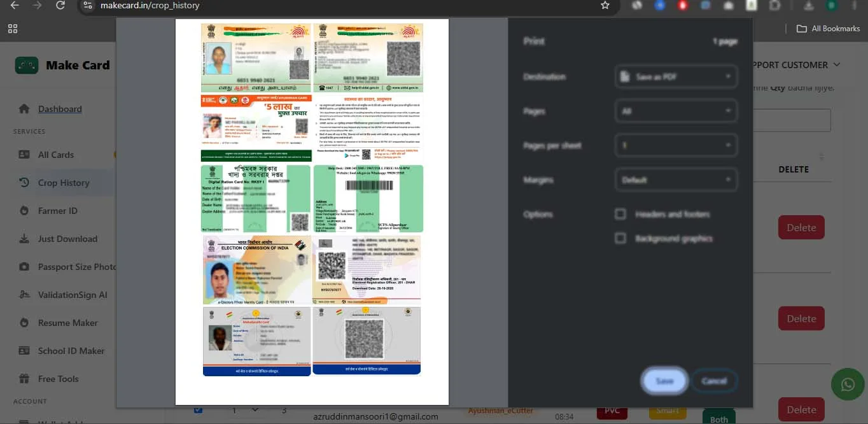Bookmark this page with the star icon
Viewport: 868px width, 424px height.
605,5
